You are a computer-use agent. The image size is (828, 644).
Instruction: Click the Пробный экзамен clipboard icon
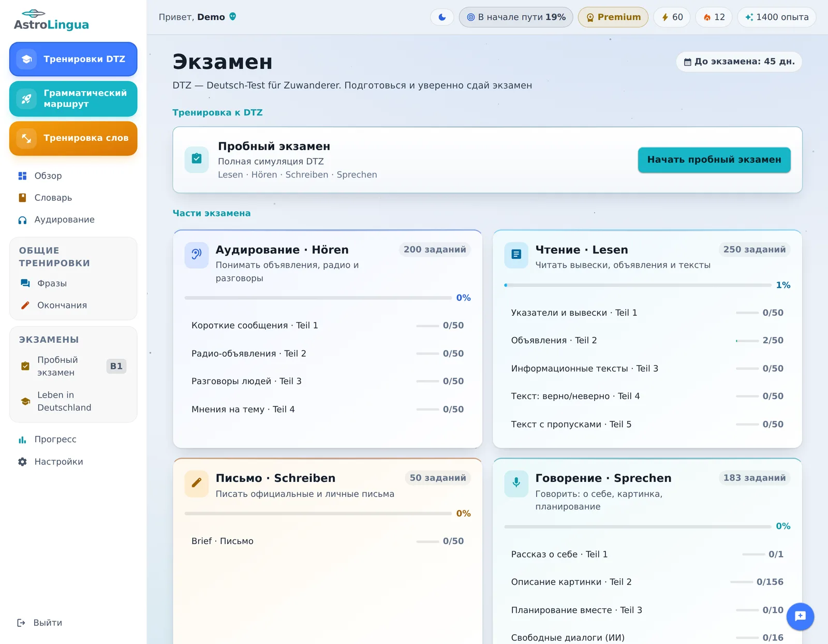197,159
